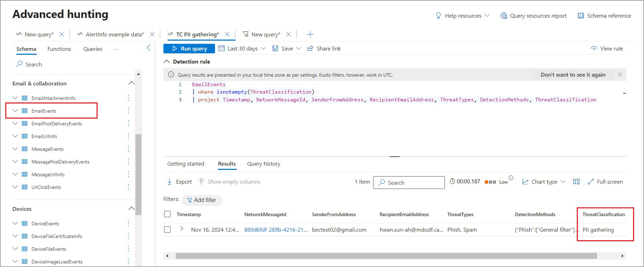The image size is (644, 267).
Task: Collapse the Detection rule section
Action: 167,61
